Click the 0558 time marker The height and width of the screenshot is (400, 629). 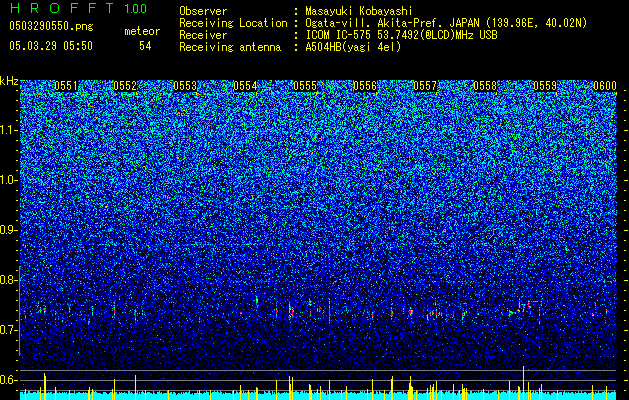(485, 86)
